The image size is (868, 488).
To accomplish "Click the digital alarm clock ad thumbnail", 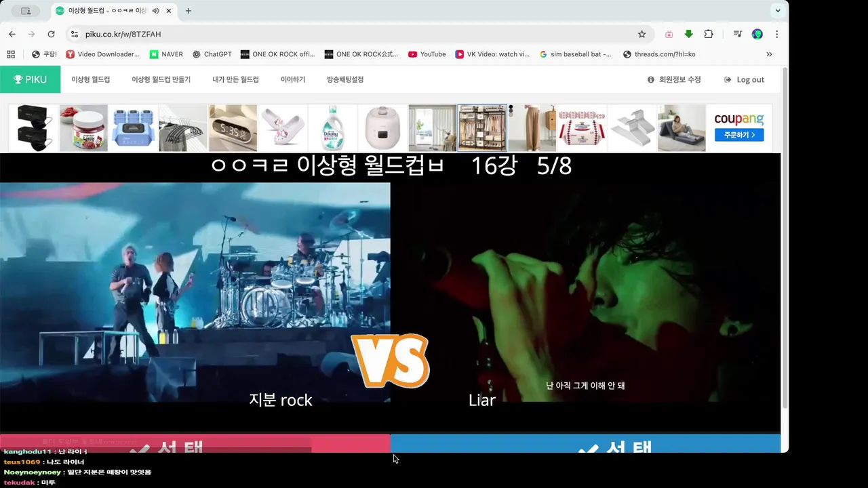I will tap(233, 128).
